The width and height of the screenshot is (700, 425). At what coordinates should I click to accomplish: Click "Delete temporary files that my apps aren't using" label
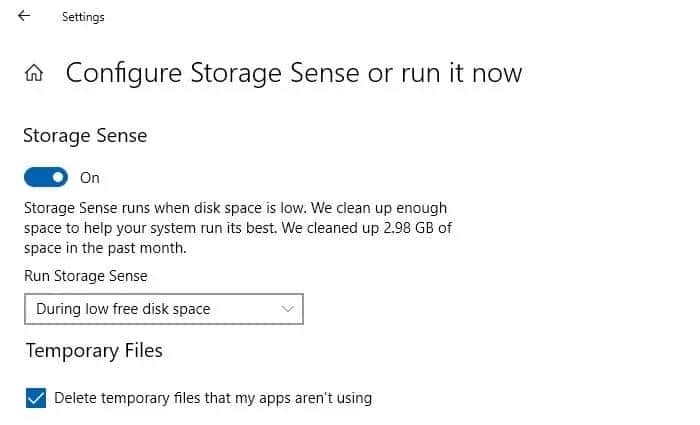(x=213, y=398)
